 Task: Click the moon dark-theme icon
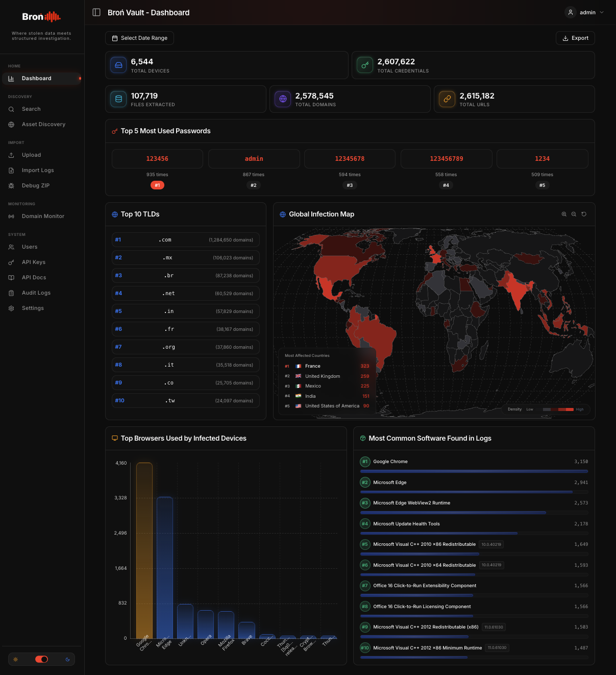pyautogui.click(x=67, y=659)
